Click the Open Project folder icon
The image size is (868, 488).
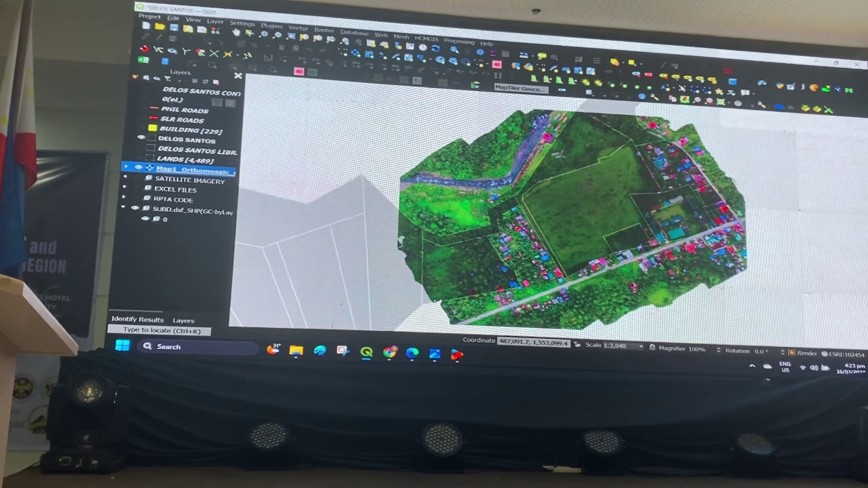(160, 27)
